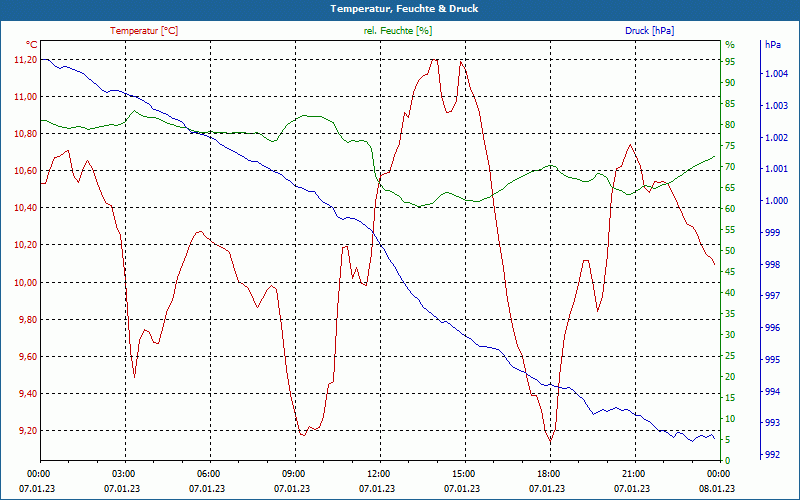The height and width of the screenshot is (500, 800).
Task: Click the 10,20 temperature axis value
Action: coord(28,245)
